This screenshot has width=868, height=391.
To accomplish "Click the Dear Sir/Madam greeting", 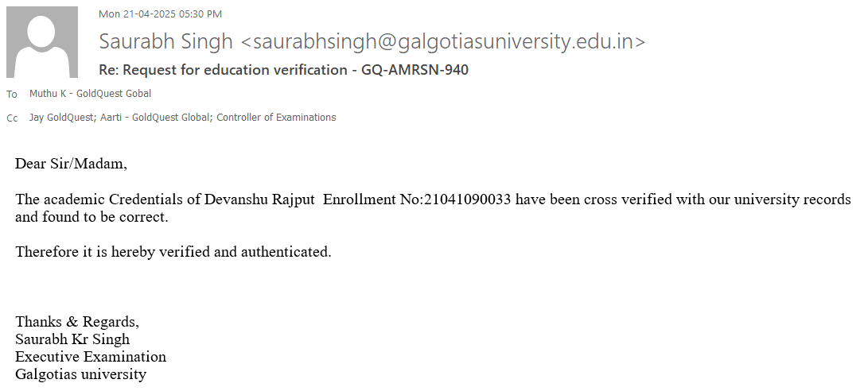I will coord(71,165).
